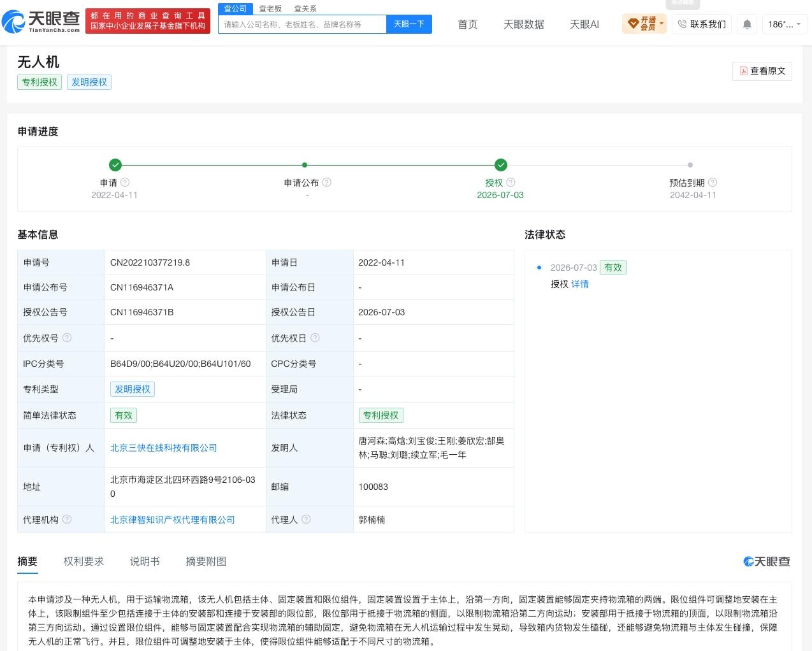Click the 申请公布 progress dot
Viewport: 812px width, 651px height.
[x=305, y=165]
